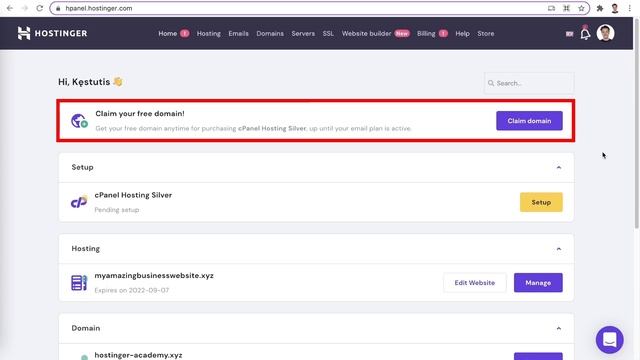Bookmark this page with the star
Screen dimensions: 640x360
[581, 8]
